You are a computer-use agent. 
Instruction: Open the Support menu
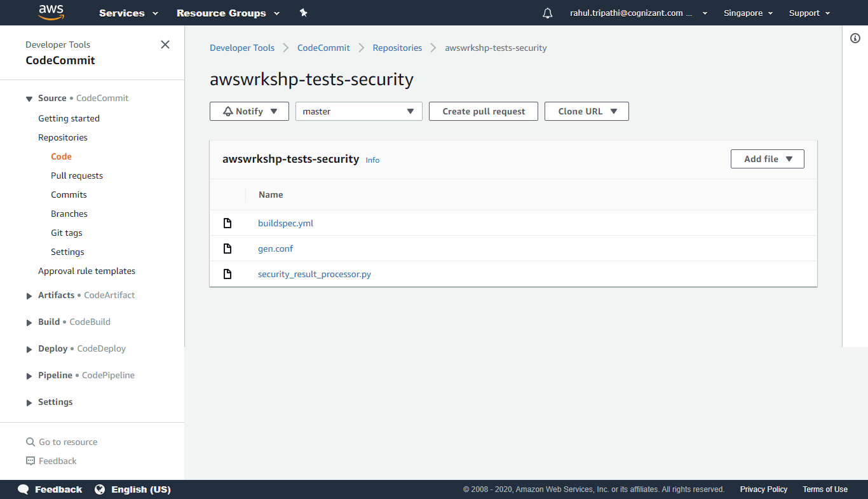(x=810, y=13)
